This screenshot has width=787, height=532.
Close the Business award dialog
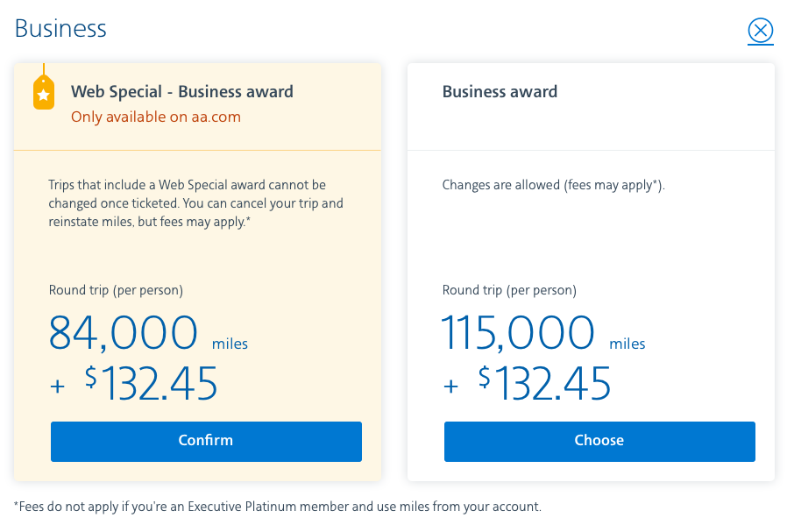[760, 32]
